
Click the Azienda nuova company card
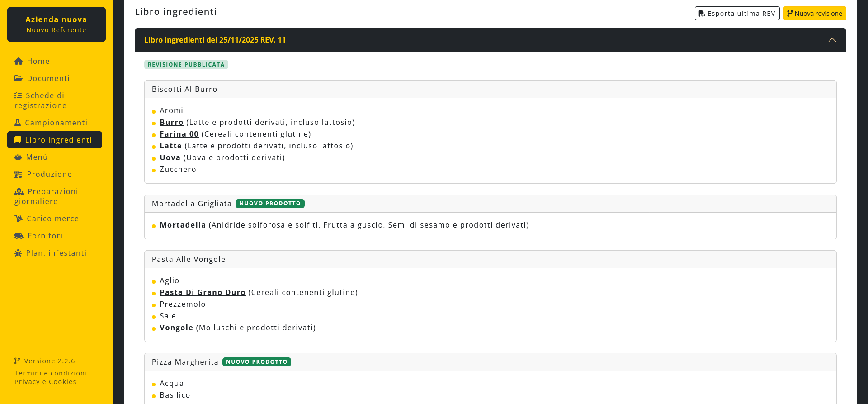(x=57, y=24)
